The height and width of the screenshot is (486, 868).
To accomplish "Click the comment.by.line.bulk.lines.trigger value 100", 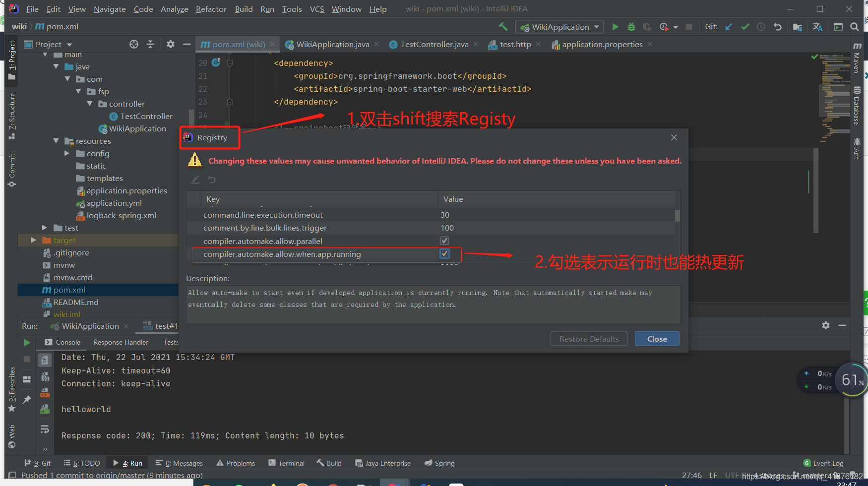I will pos(447,228).
